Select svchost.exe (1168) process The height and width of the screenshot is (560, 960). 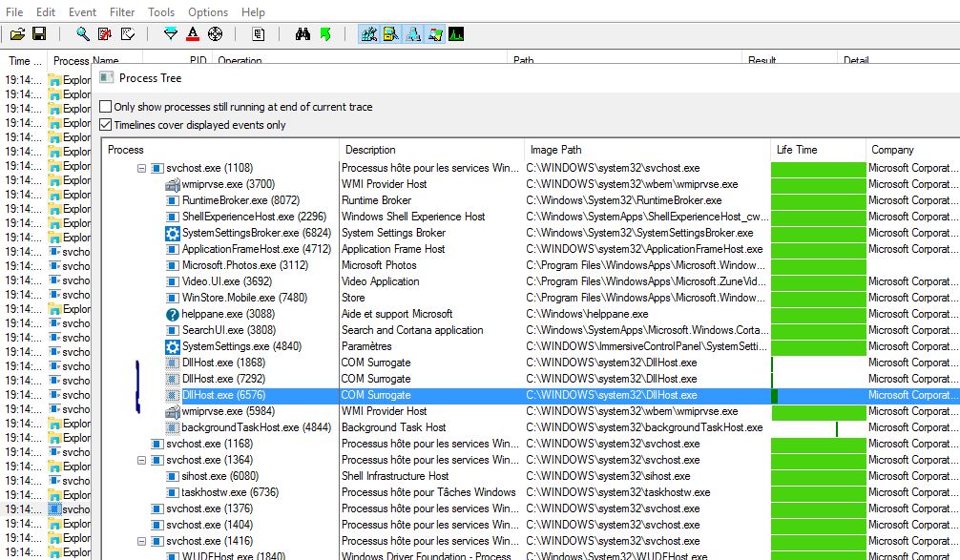pyautogui.click(x=209, y=444)
